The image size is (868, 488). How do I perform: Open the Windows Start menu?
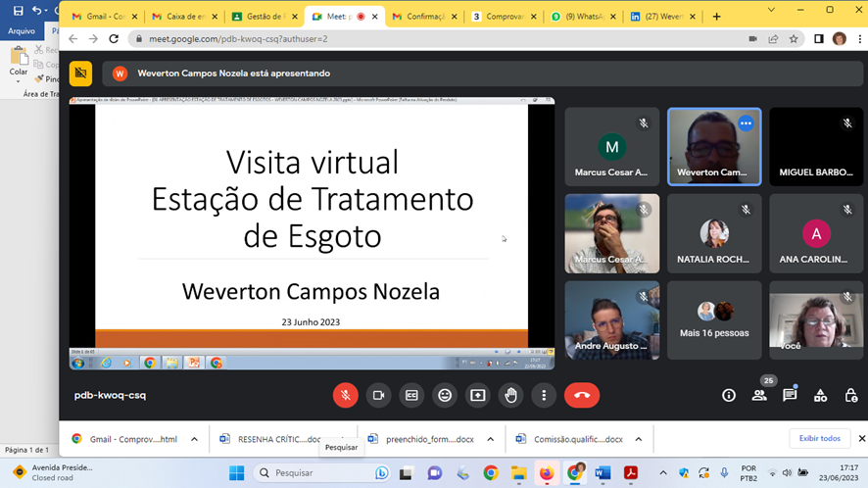(x=237, y=473)
